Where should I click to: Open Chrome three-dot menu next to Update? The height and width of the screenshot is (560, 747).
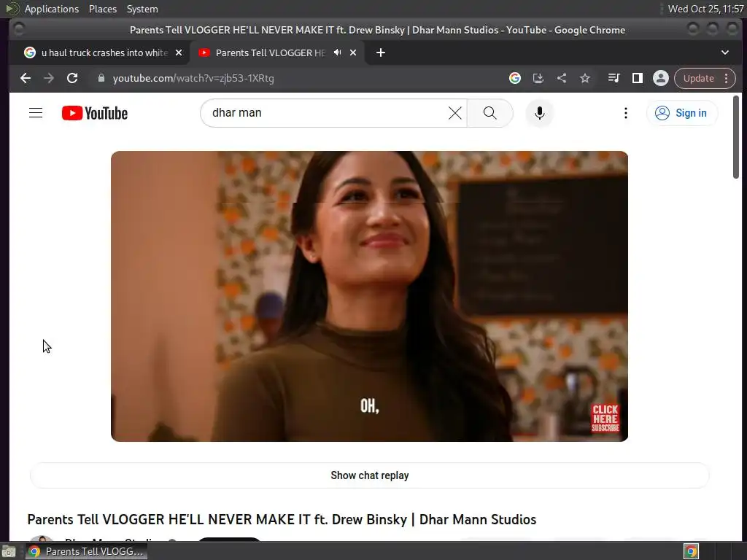click(727, 78)
